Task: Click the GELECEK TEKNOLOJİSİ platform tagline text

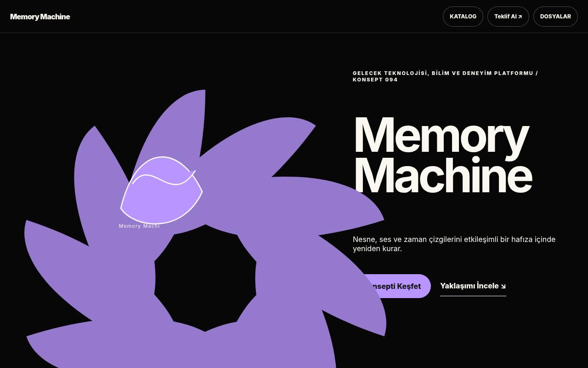Action: [x=445, y=76]
